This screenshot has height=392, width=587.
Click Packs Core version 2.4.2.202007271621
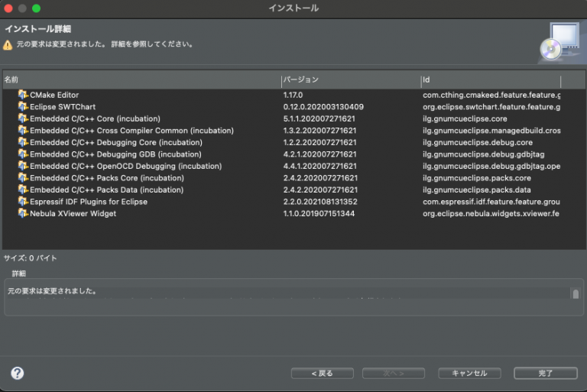pyautogui.click(x=320, y=178)
